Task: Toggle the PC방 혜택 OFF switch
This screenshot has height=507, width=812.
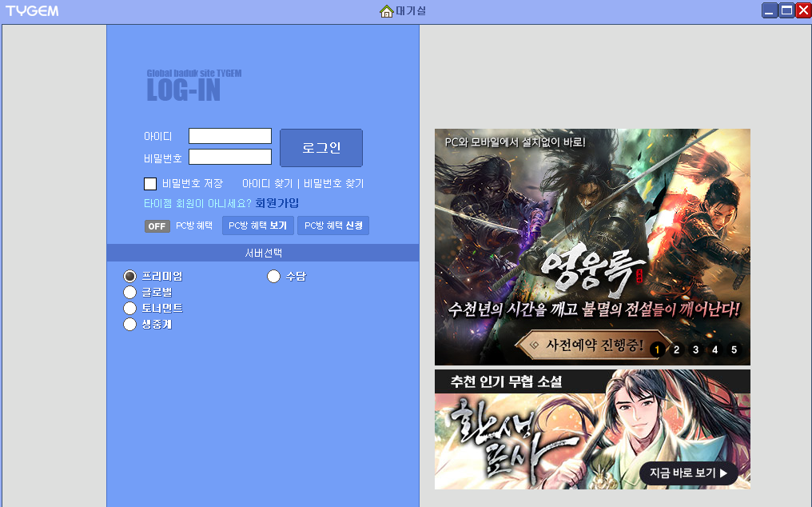Action: (157, 226)
